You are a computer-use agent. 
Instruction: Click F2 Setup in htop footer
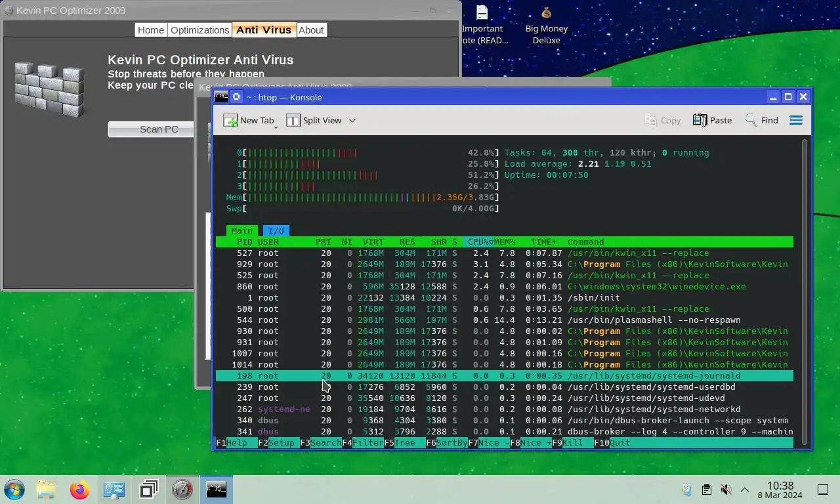click(279, 442)
